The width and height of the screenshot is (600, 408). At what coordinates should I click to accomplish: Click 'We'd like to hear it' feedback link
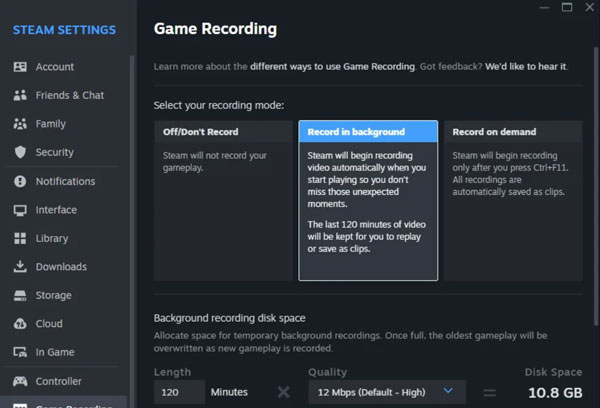coord(526,67)
